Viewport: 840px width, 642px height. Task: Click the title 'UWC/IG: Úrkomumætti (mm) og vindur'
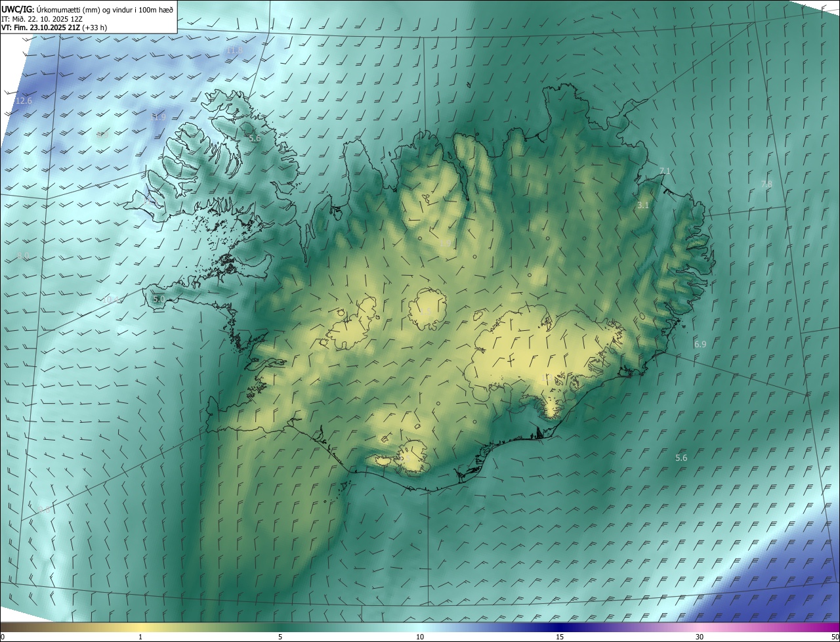point(88,9)
